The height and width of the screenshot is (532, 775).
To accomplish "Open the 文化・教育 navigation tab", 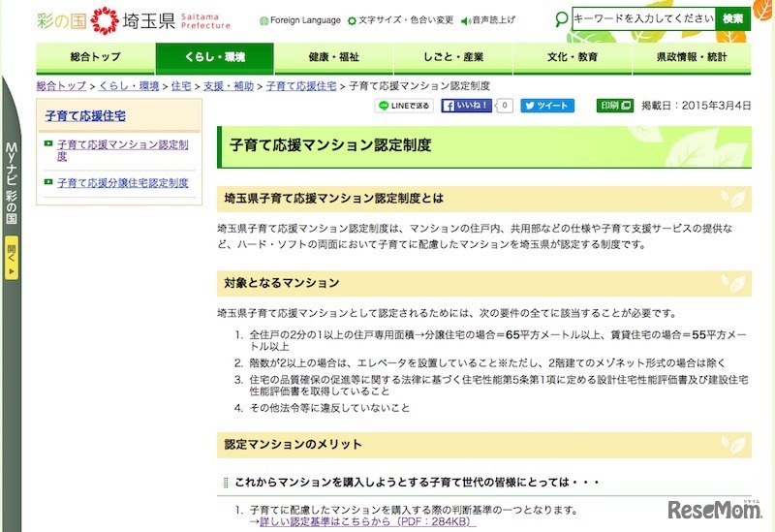I will (573, 58).
